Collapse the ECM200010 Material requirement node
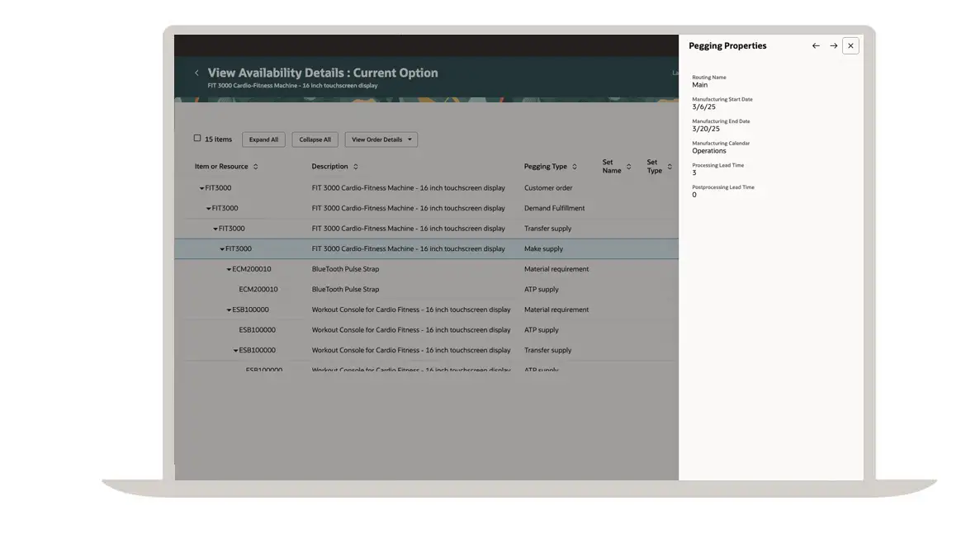980x553 pixels. pos(229,270)
